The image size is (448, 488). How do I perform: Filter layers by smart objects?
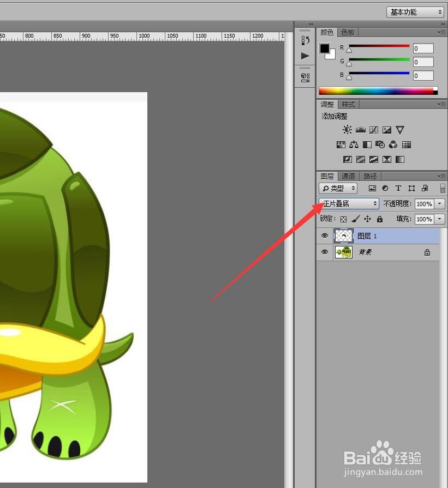coord(425,188)
